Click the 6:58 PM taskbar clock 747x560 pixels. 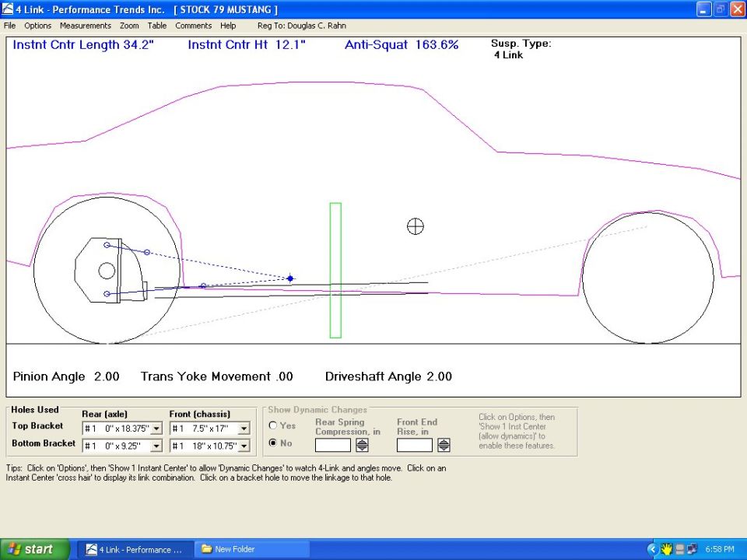(719, 550)
